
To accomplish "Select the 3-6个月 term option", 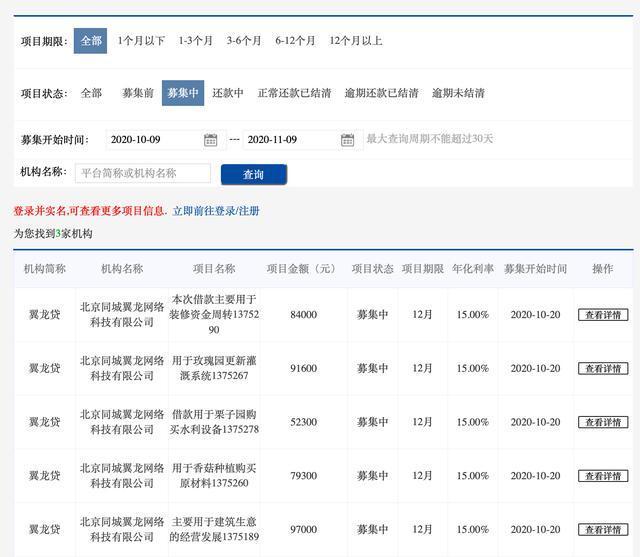I will pos(244,41).
